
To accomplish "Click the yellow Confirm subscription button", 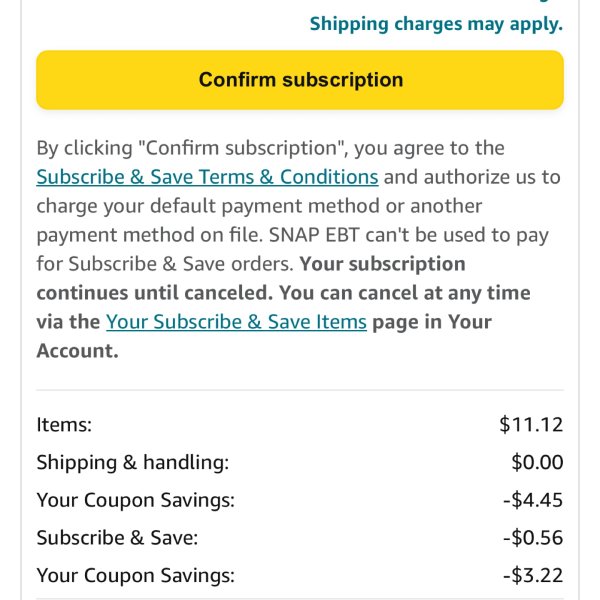I will tap(300, 80).
